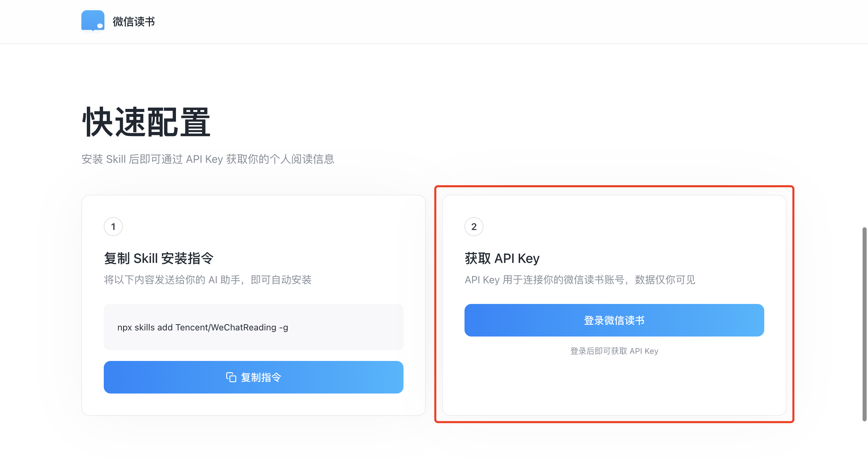Select the npx skills add command text box
This screenshot has height=460, width=868.
click(254, 327)
